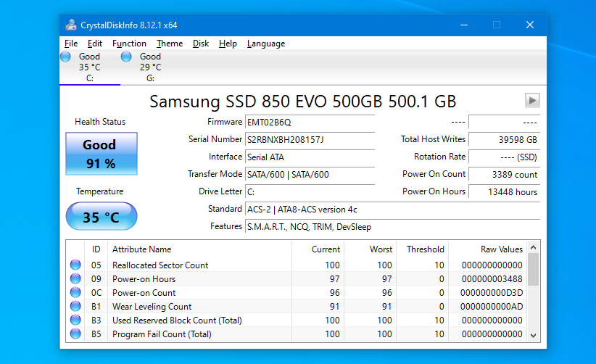Click status orb of Program Fail Count

tap(75, 334)
